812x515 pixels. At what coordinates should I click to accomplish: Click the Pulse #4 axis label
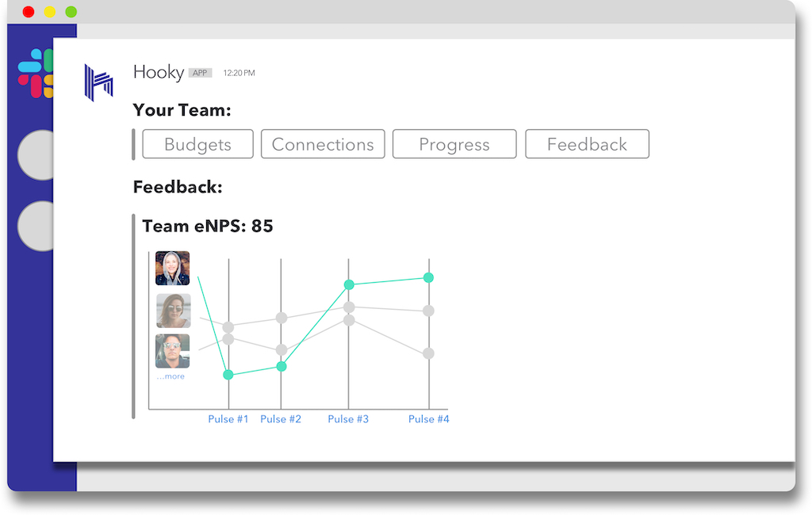point(428,419)
